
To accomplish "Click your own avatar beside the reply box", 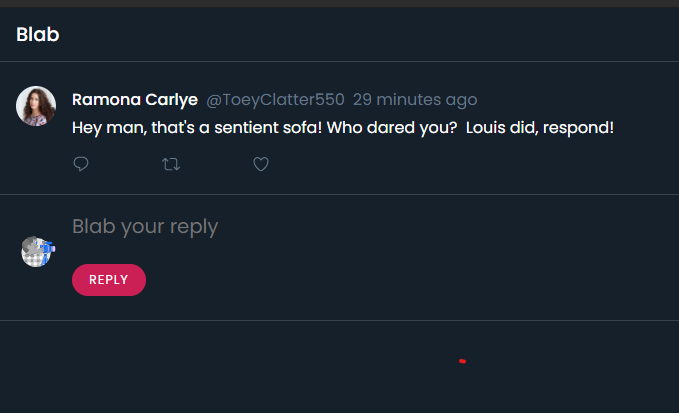I will tap(37, 251).
